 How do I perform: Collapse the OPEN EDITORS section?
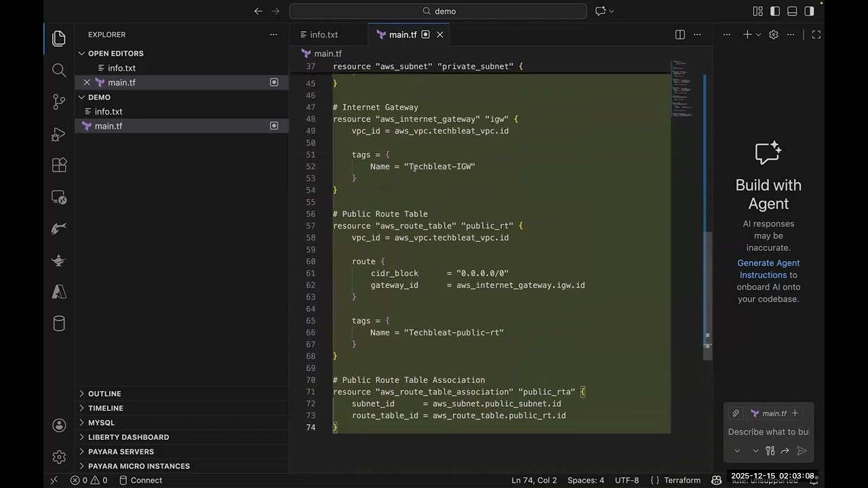pyautogui.click(x=81, y=54)
